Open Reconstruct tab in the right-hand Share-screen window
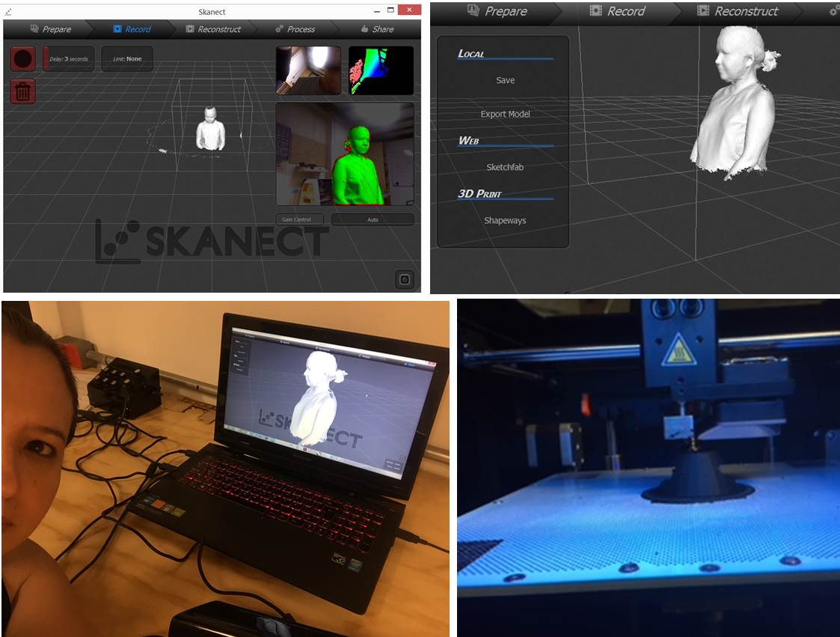The height and width of the screenshot is (637, 840). point(738,10)
